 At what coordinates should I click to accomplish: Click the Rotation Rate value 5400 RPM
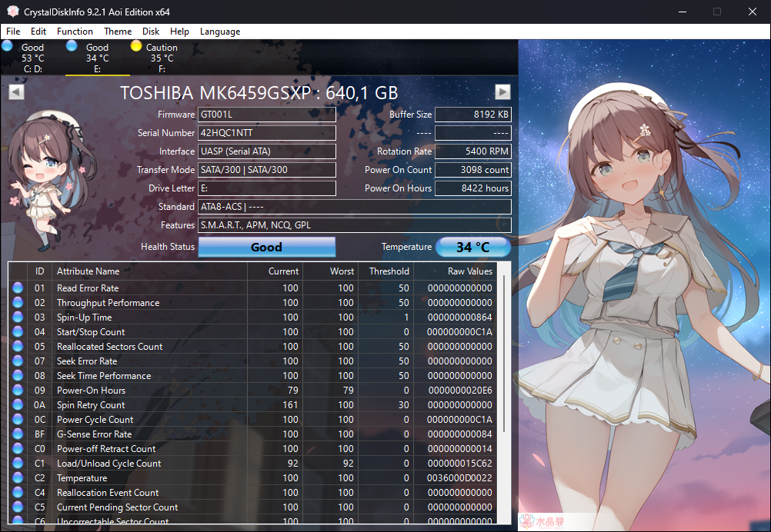click(x=473, y=151)
